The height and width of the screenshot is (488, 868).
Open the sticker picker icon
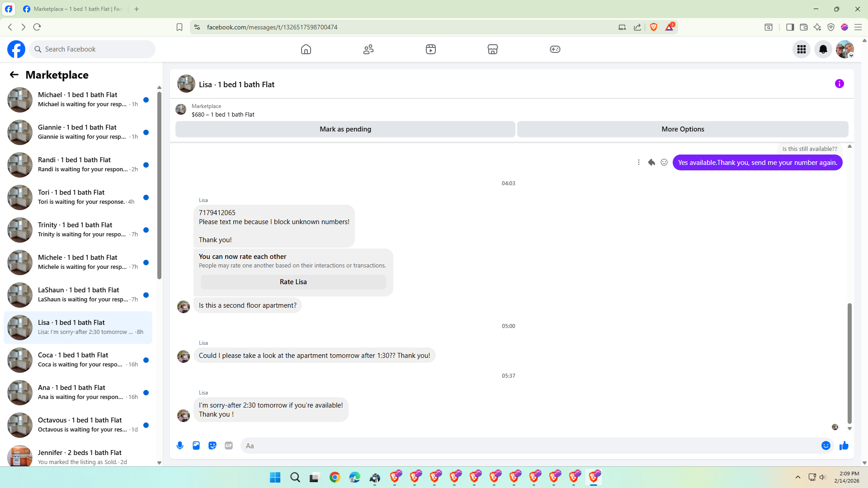[x=212, y=446]
